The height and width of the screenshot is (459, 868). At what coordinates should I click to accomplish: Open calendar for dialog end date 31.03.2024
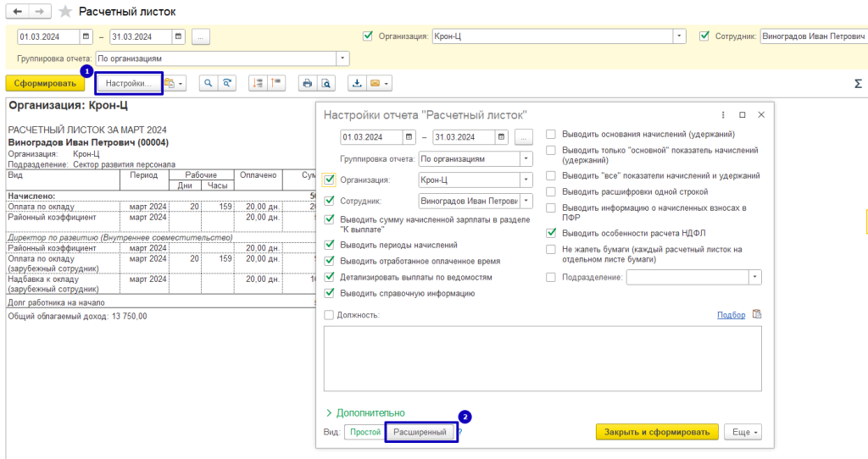pyautogui.click(x=501, y=137)
